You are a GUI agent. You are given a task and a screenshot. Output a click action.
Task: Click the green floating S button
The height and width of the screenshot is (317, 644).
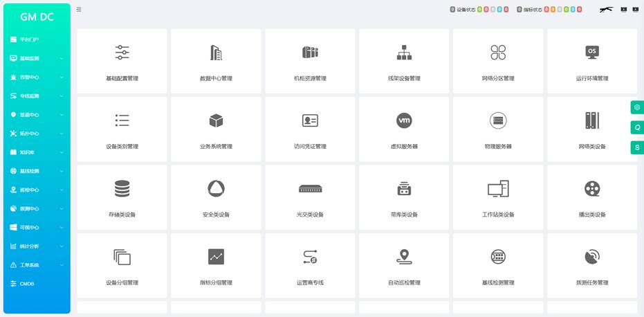click(637, 147)
